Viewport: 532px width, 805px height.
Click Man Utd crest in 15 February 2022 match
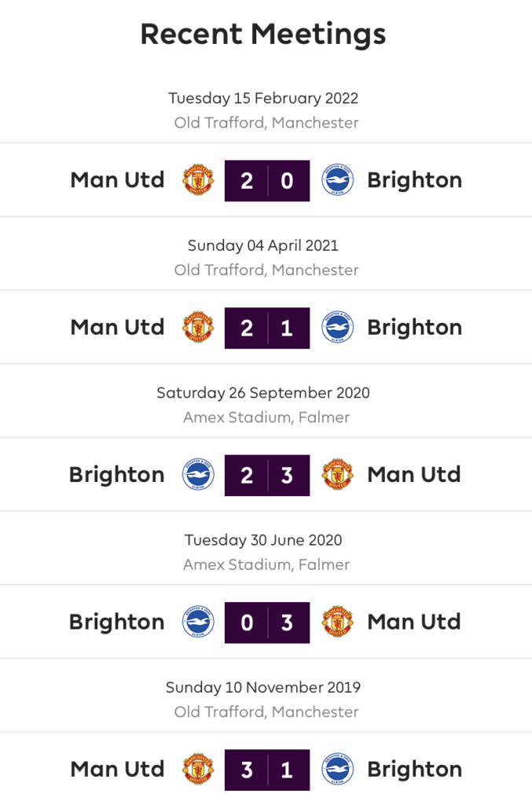199,180
